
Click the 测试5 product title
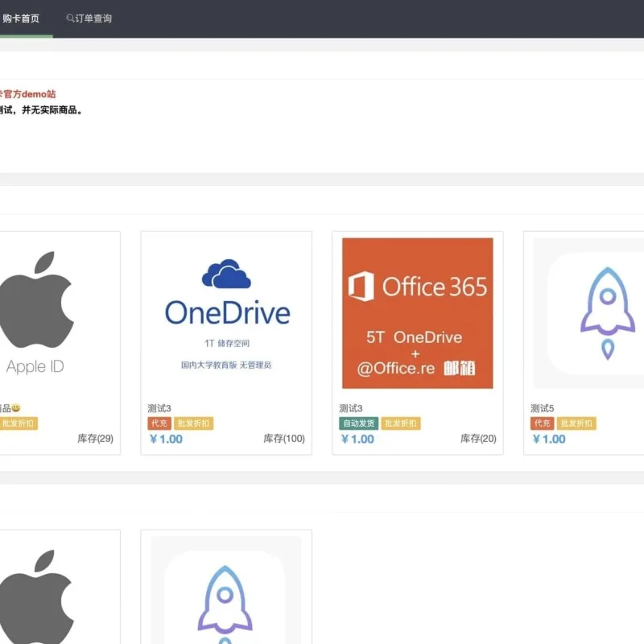[542, 408]
